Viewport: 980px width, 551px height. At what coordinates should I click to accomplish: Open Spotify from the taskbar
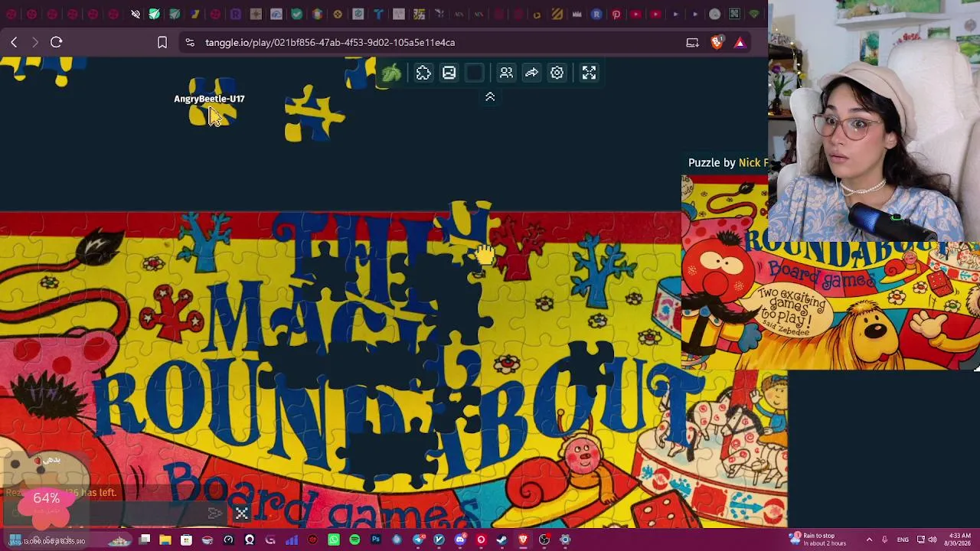pyautogui.click(x=354, y=540)
